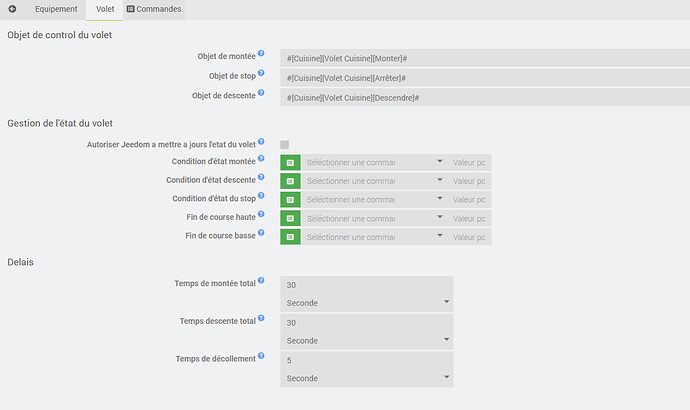
Task: Show help for Objet de descente
Action: pos(261,93)
